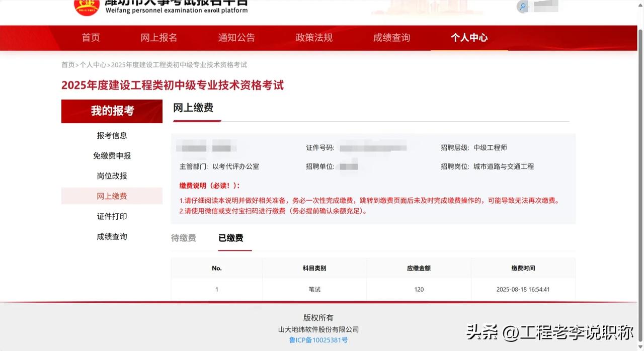This screenshot has height=351, width=644.
Task: Open 证件打印 from the sidebar
Action: (x=112, y=216)
